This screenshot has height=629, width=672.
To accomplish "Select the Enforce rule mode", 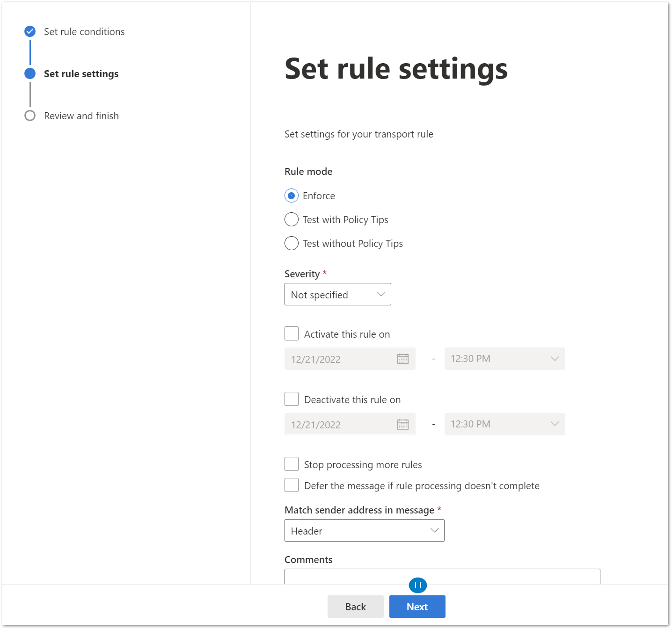I will coord(292,195).
